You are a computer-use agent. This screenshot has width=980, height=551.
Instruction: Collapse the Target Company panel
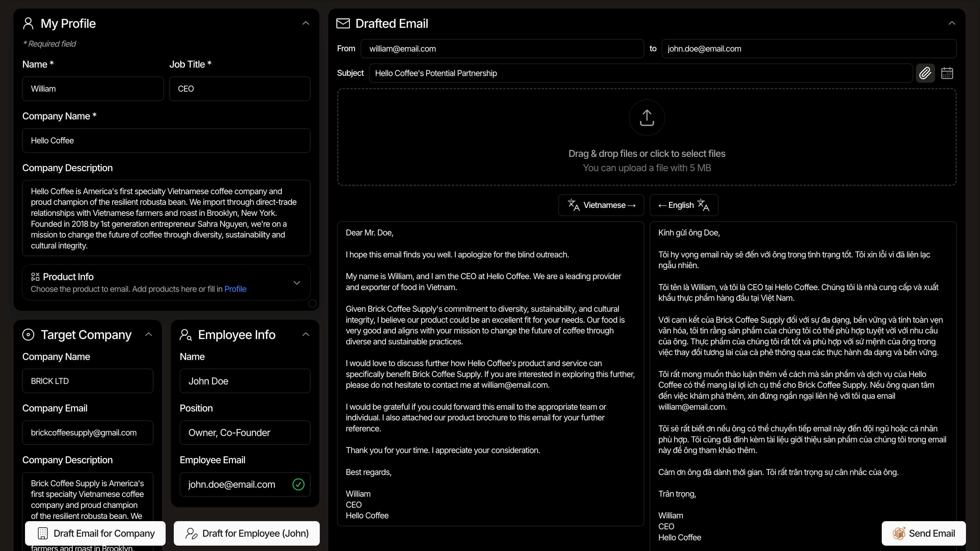(x=148, y=334)
